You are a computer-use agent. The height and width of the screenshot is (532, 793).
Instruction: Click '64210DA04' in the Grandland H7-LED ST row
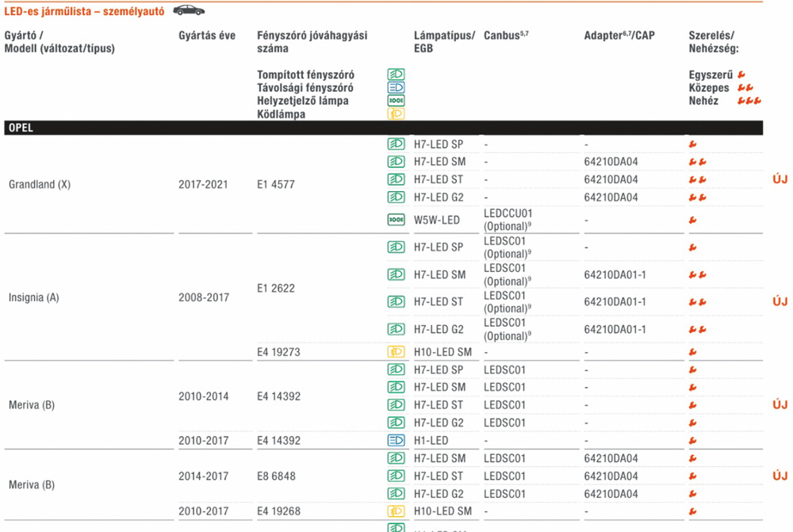(611, 179)
